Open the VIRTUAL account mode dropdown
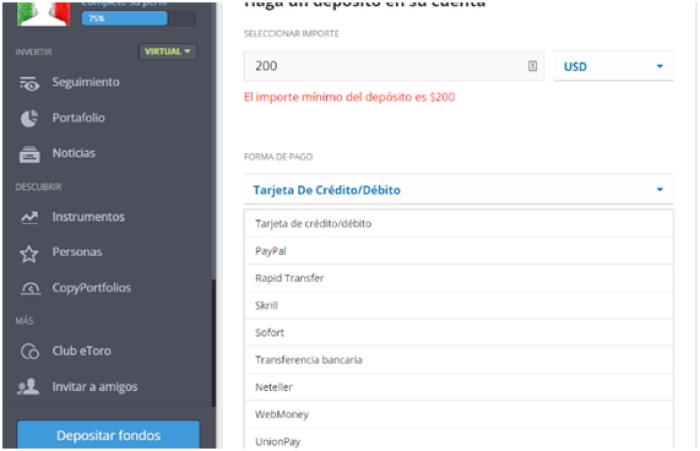This screenshot has height=451, width=700. (167, 51)
